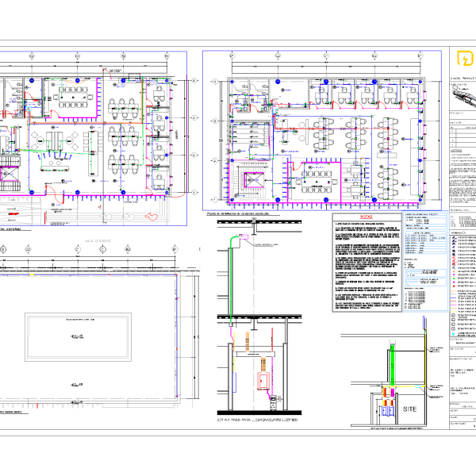
Task: Select the red vehicle symbol below left plan
Action: (x=11, y=212)
